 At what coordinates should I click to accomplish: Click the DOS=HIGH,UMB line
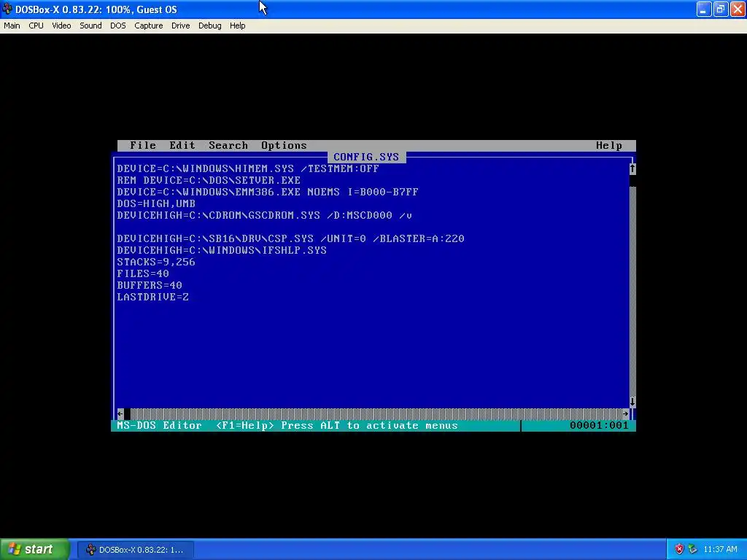point(156,204)
